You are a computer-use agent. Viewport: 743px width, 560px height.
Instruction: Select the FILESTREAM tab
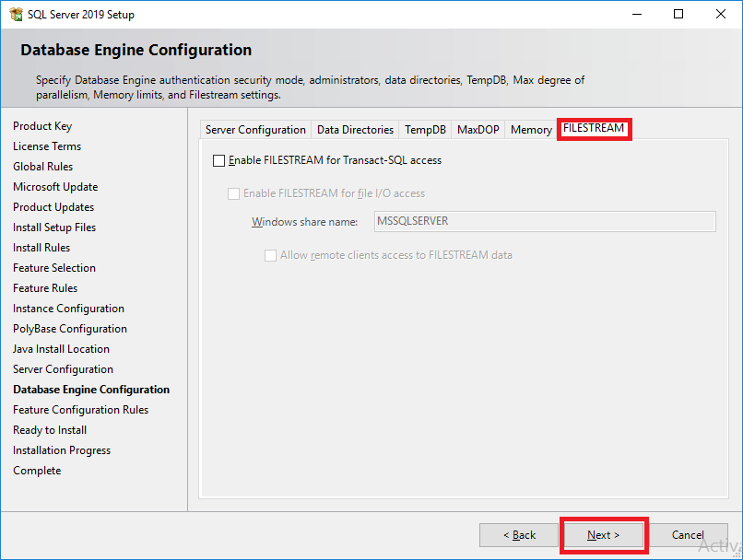point(594,128)
